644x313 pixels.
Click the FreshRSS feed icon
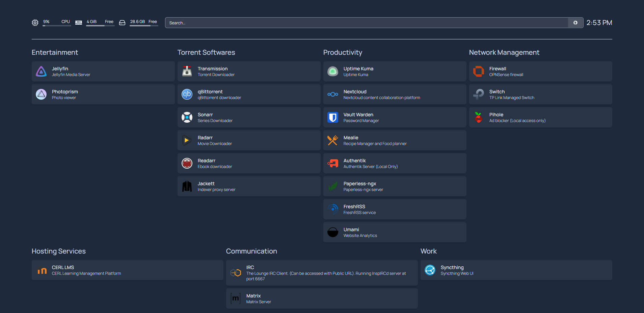[x=333, y=209]
